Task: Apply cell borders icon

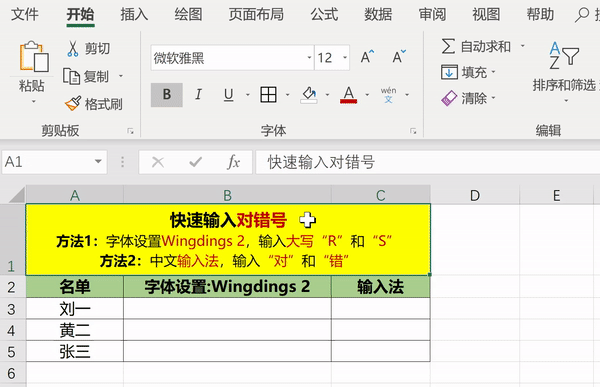Action: [268, 95]
